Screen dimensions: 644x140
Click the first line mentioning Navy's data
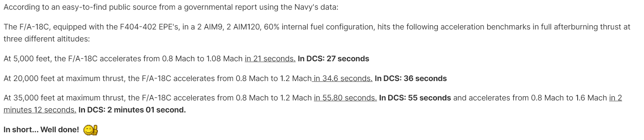(171, 7)
